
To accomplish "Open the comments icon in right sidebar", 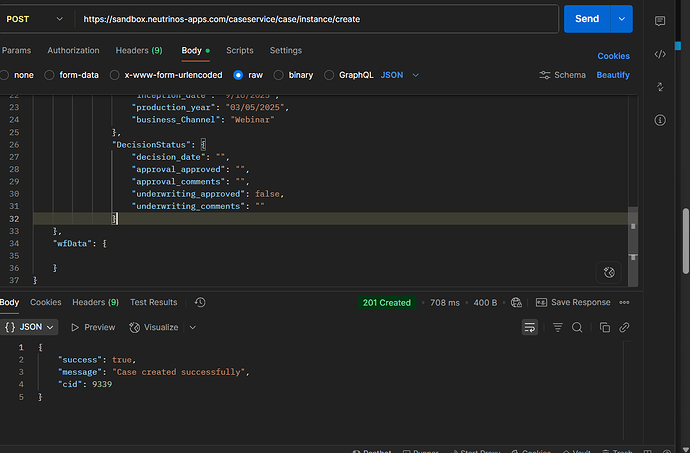I will [660, 21].
